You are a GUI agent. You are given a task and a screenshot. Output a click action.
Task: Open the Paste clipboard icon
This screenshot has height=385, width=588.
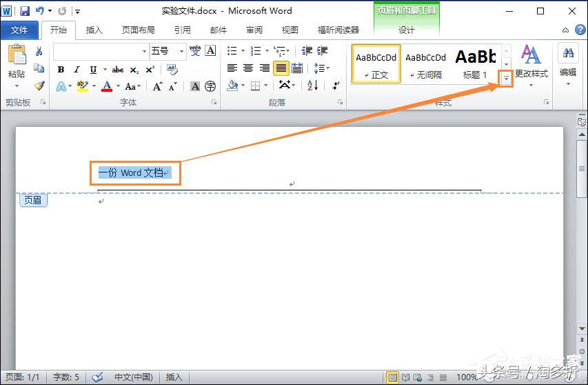pyautogui.click(x=17, y=55)
